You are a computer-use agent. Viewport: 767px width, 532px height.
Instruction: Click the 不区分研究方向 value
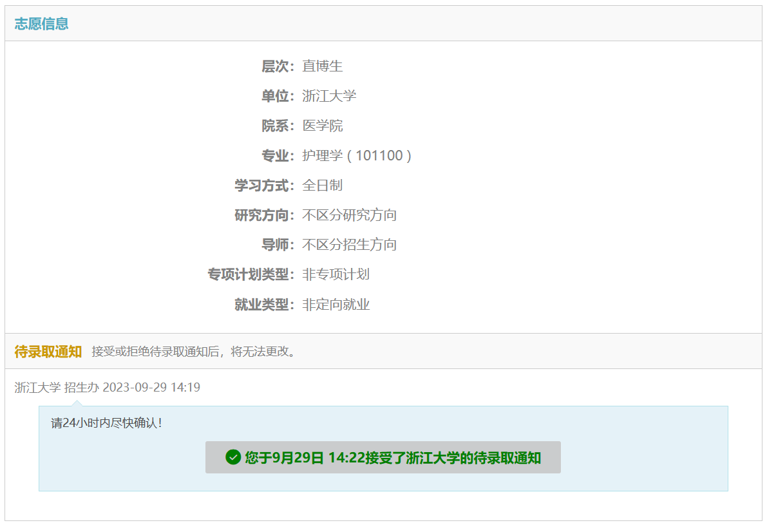(350, 215)
